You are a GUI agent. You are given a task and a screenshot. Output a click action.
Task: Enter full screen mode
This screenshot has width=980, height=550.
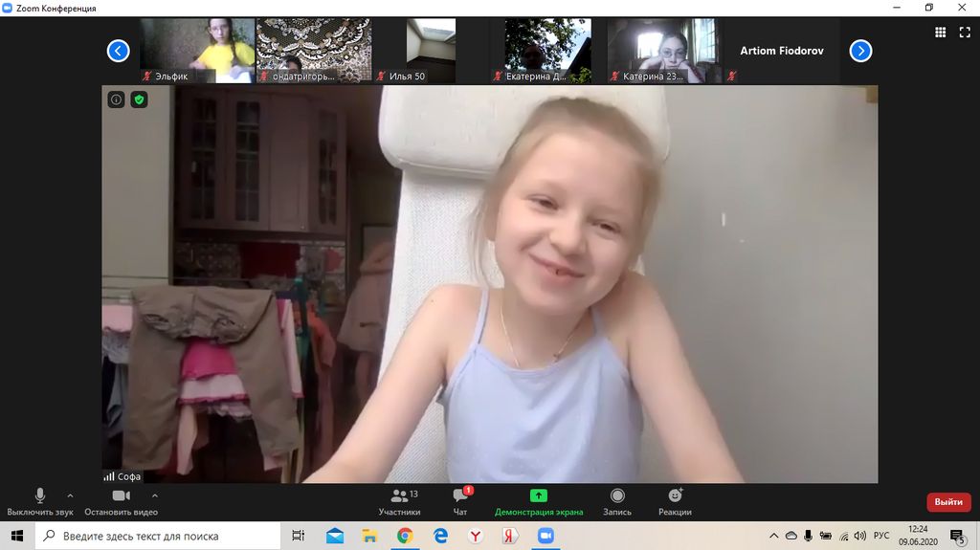965,32
